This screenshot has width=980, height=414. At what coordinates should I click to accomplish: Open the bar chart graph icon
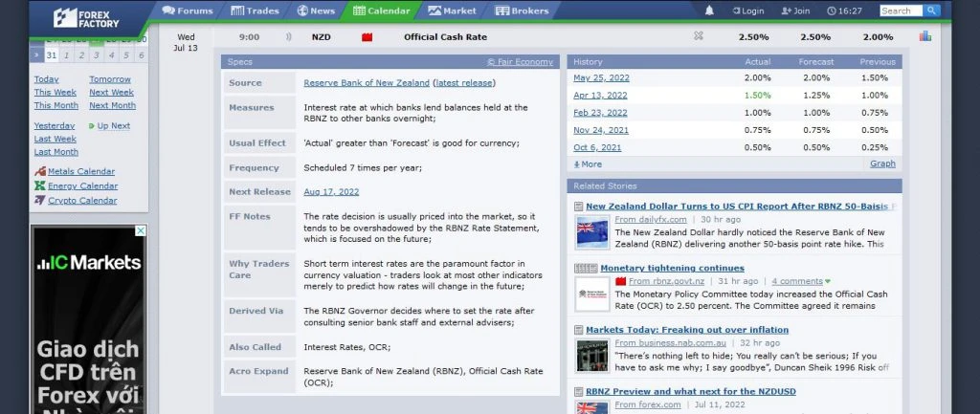925,36
